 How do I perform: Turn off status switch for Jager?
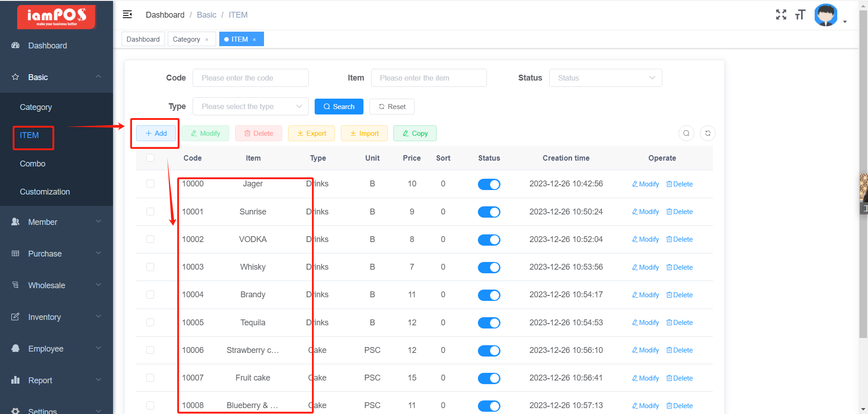click(489, 185)
